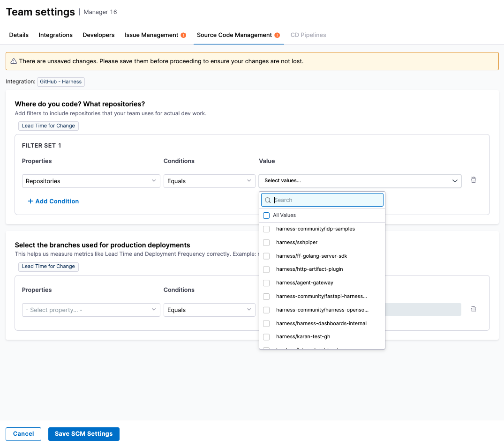The width and height of the screenshot is (504, 447).
Task: Open the Integrations tab
Action: (55, 35)
